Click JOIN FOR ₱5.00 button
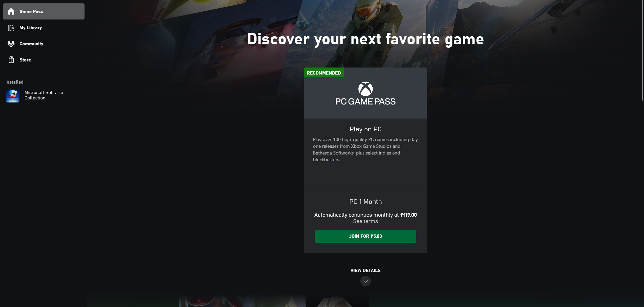This screenshot has height=307, width=644. [x=365, y=236]
